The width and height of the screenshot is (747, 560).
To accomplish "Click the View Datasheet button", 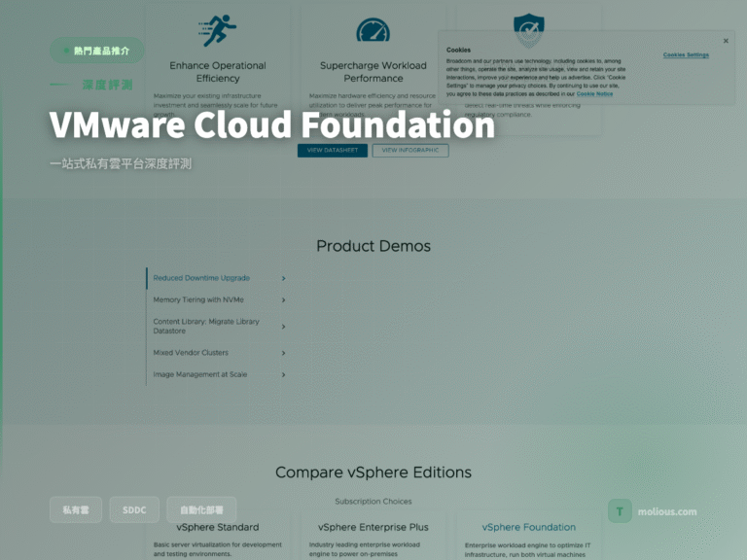I will point(333,151).
